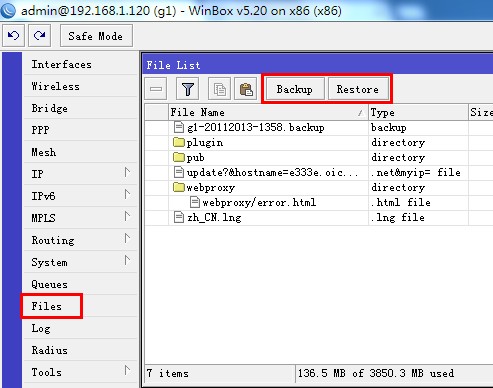Expand the IPv6 submenu arrow
The width and height of the screenshot is (493, 388).
pos(127,195)
